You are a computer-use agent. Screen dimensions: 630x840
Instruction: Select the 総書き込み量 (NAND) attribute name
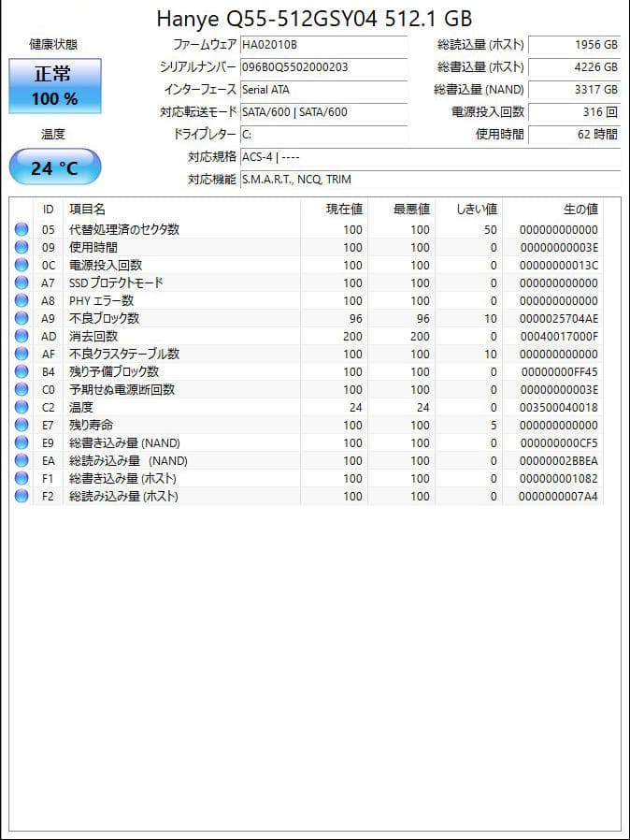(x=124, y=442)
